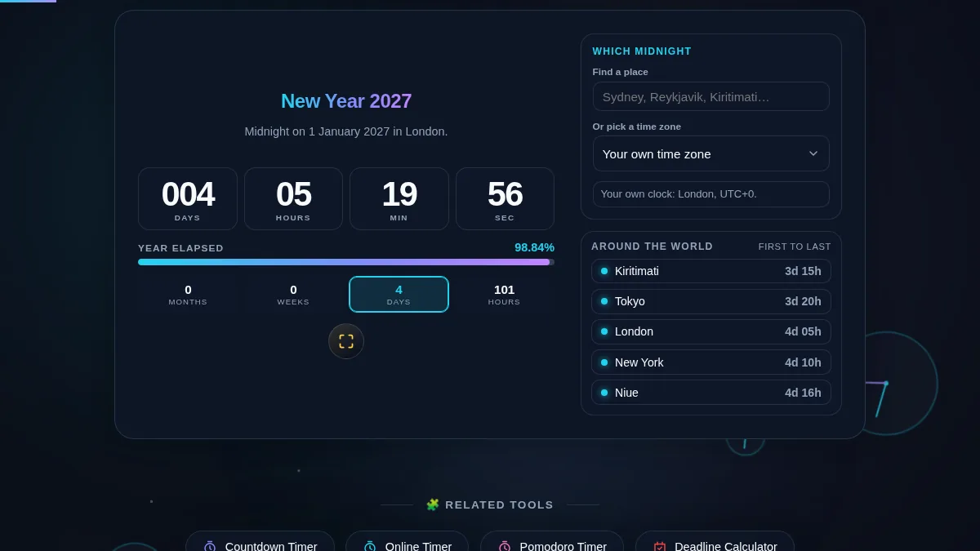Click the Deadline Calculator calendar icon

[x=660, y=547]
